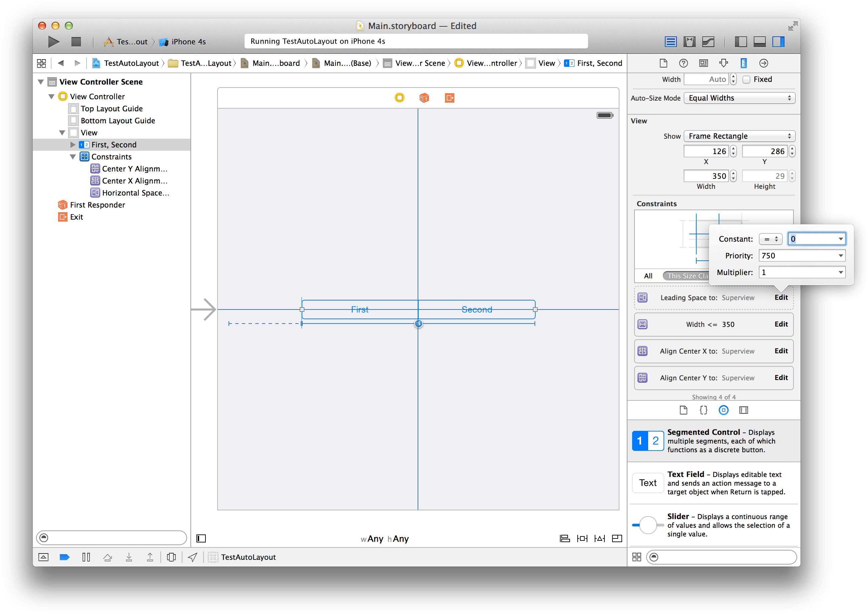Toggle the assistant editor layout button
The width and height of the screenshot is (868, 614).
(x=689, y=42)
